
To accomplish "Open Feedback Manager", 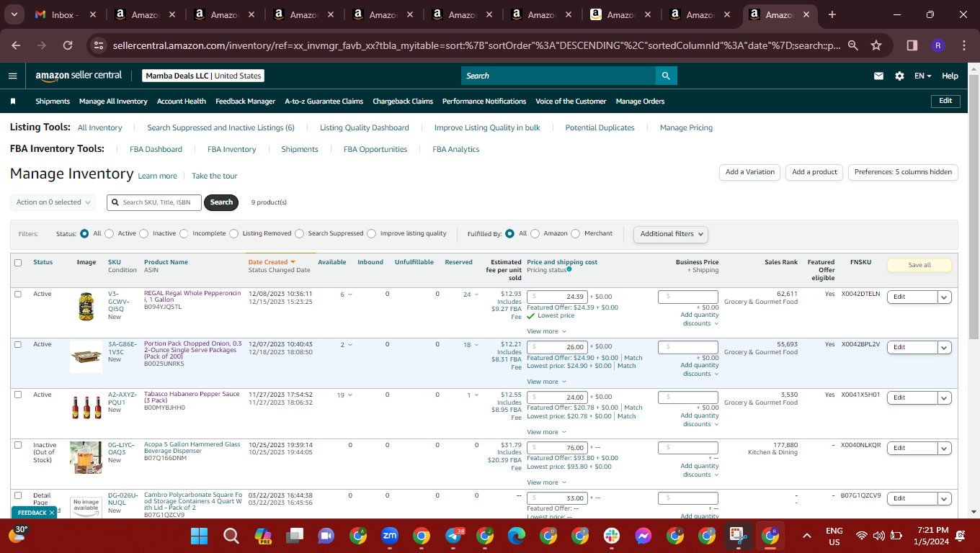I will pyautogui.click(x=245, y=102).
